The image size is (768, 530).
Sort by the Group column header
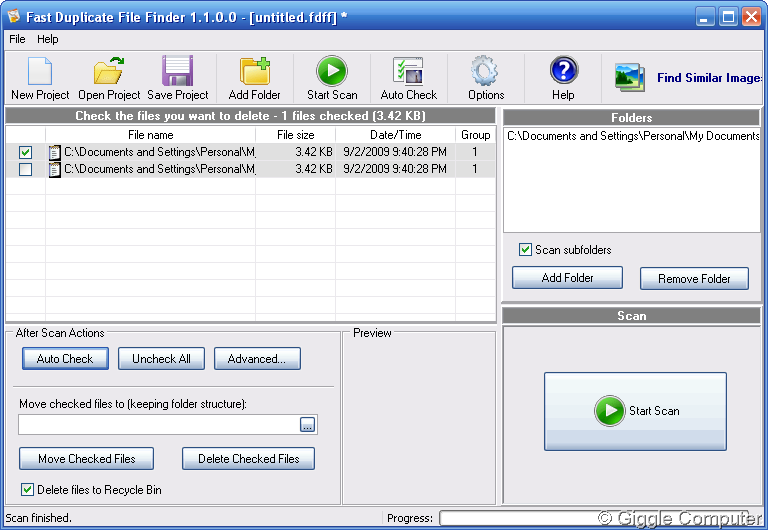pos(475,135)
